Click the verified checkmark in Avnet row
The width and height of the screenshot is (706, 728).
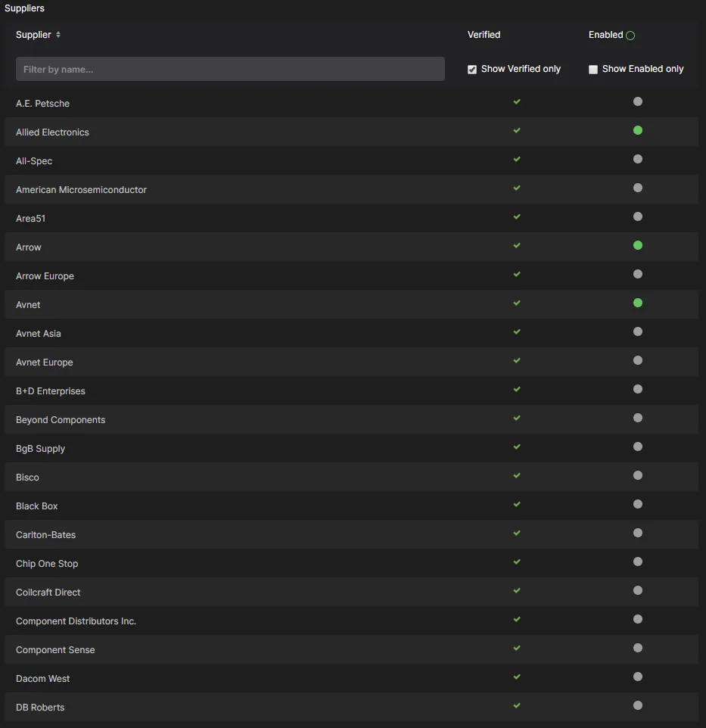pyautogui.click(x=517, y=303)
